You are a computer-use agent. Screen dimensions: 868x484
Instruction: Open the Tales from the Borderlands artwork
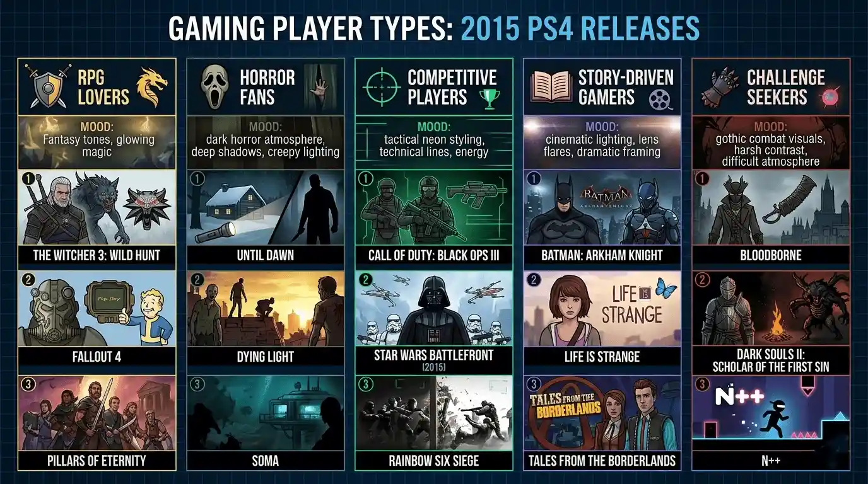602,413
